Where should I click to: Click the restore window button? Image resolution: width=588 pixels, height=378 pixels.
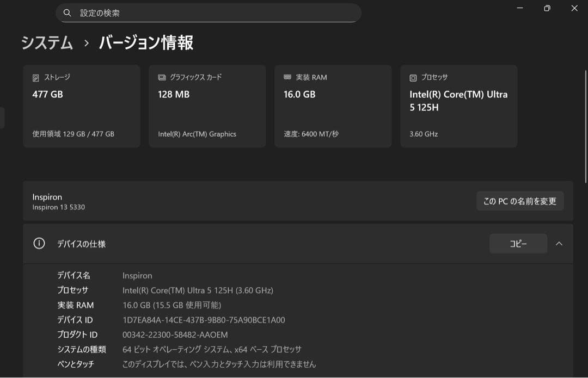click(x=547, y=8)
